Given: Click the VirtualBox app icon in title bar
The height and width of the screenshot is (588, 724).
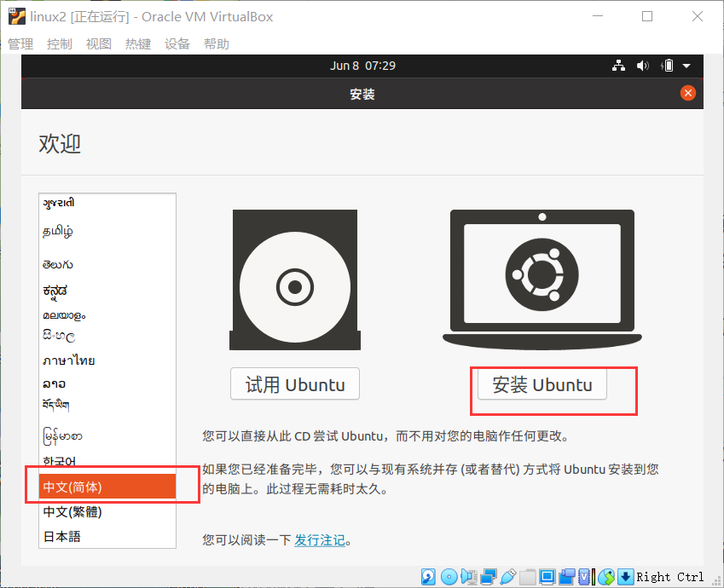Looking at the screenshot, I should point(16,16).
